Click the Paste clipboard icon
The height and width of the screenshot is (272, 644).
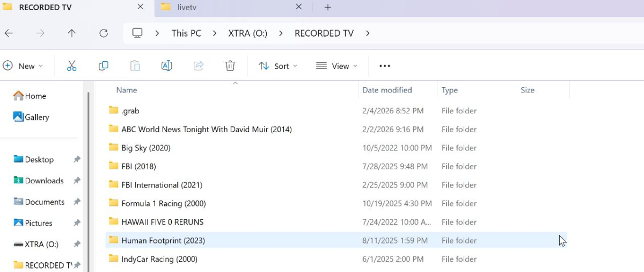click(135, 66)
